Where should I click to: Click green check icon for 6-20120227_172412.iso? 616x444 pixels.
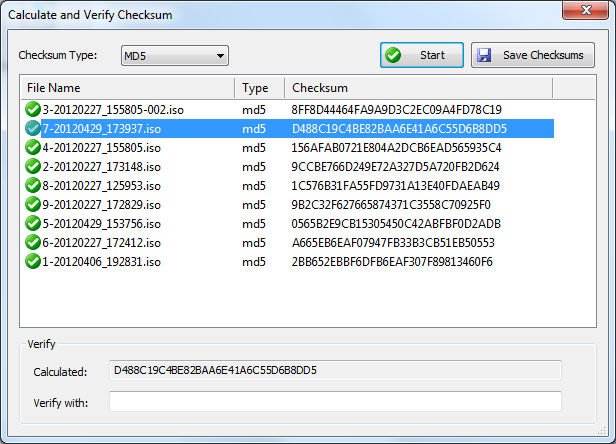click(33, 242)
